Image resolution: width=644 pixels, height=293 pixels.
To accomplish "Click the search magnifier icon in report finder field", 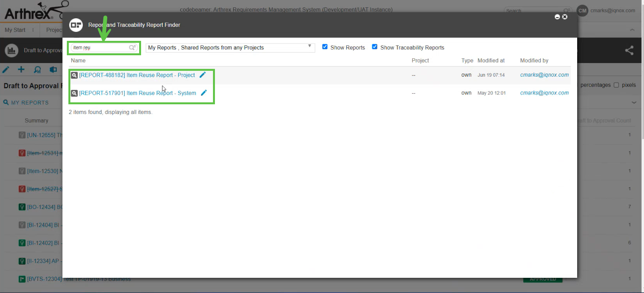I will (132, 47).
